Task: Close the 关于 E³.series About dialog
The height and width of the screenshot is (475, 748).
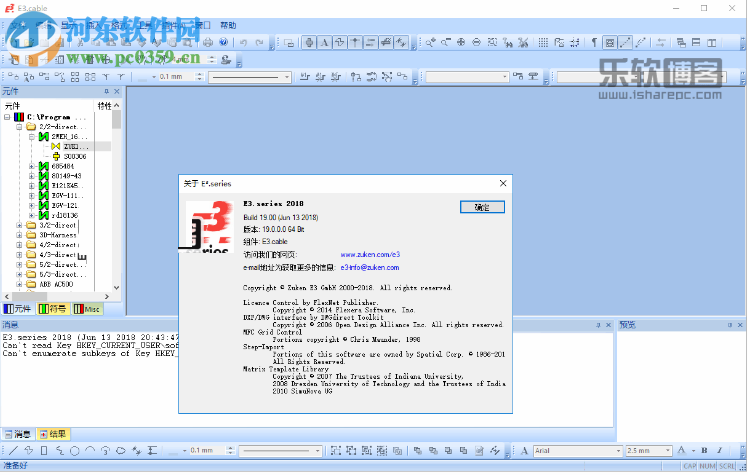Action: click(503, 184)
